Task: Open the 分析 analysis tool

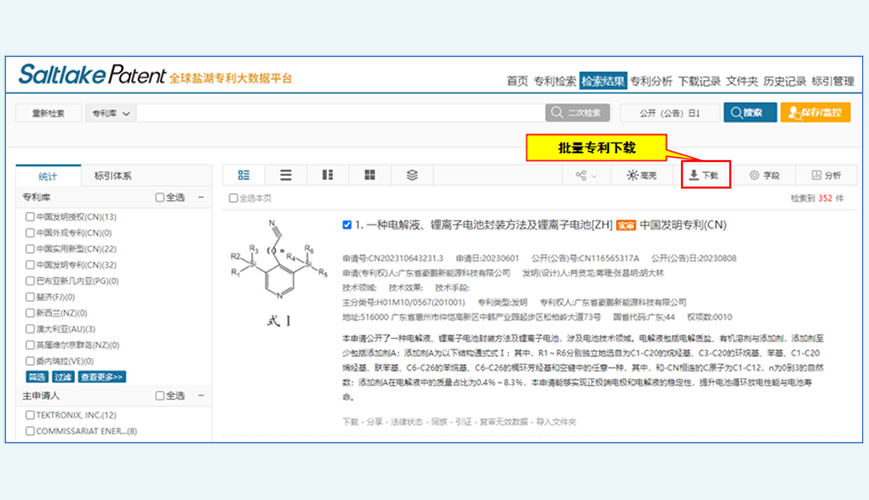Action: coord(826,175)
